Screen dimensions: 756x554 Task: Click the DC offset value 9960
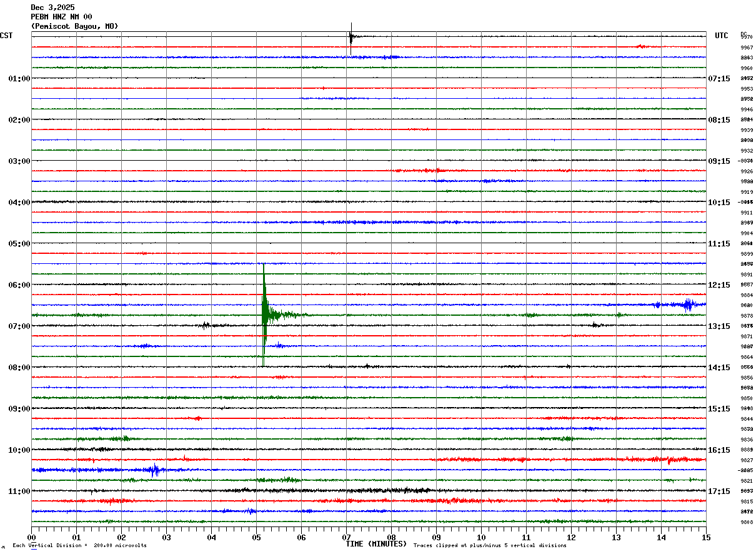point(746,68)
